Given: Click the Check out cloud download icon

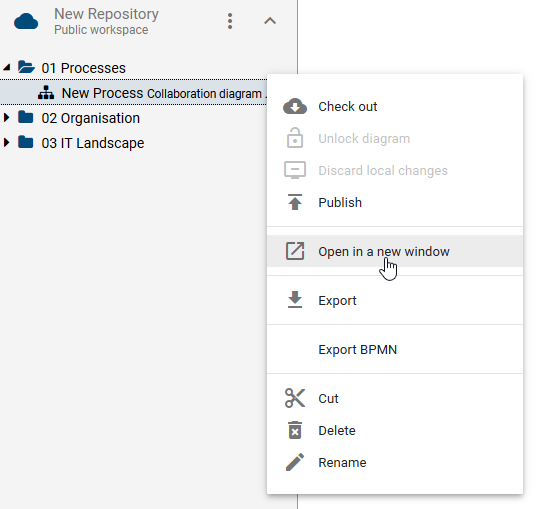Looking at the screenshot, I should click(295, 106).
